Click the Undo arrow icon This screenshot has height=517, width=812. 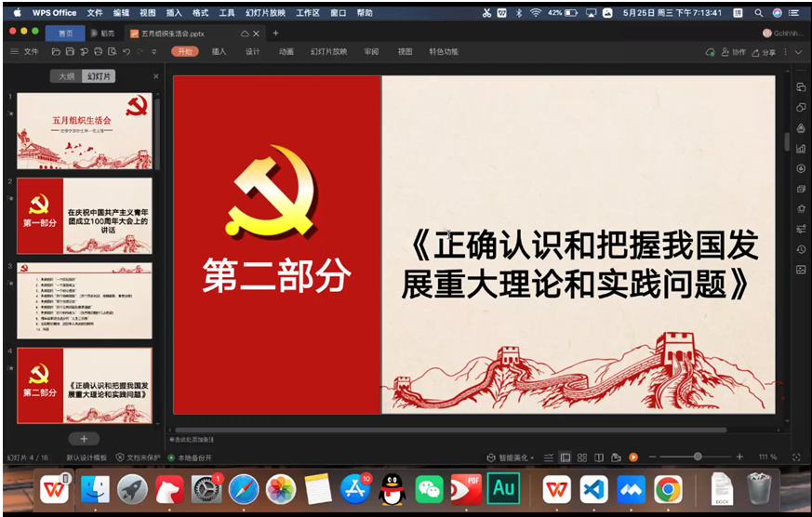126,52
